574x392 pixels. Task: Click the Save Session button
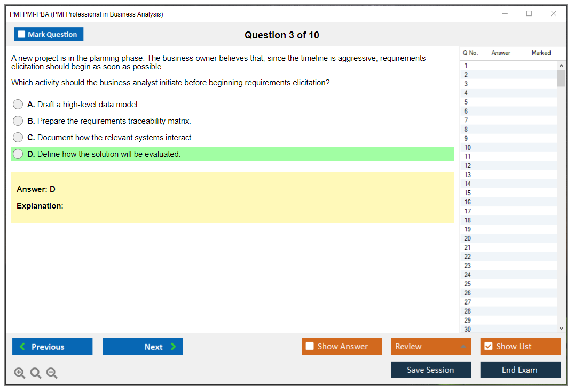click(x=431, y=370)
